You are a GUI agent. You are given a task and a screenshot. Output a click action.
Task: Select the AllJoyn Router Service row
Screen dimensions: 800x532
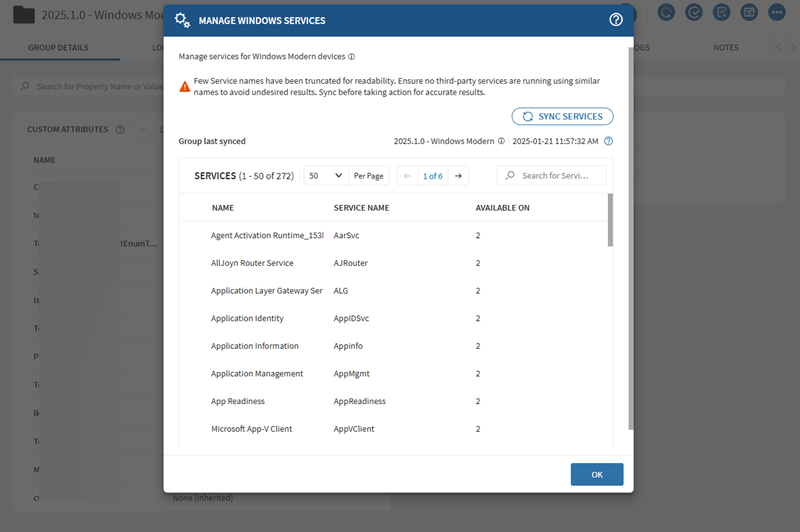[252, 263]
